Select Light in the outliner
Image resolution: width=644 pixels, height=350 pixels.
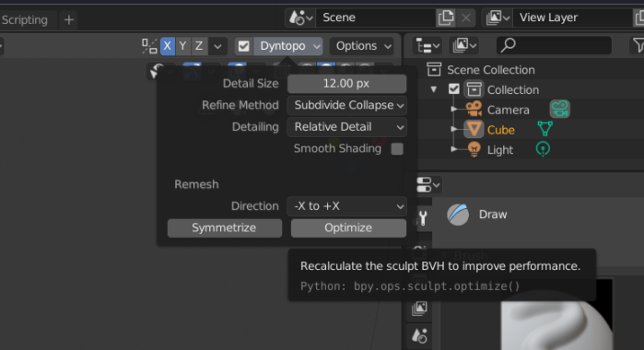coord(500,150)
